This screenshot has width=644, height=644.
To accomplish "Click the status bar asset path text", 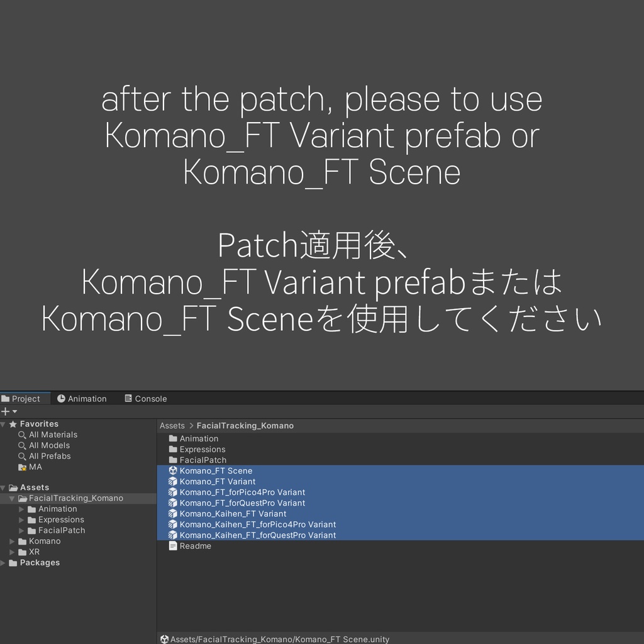I will 280,639.
